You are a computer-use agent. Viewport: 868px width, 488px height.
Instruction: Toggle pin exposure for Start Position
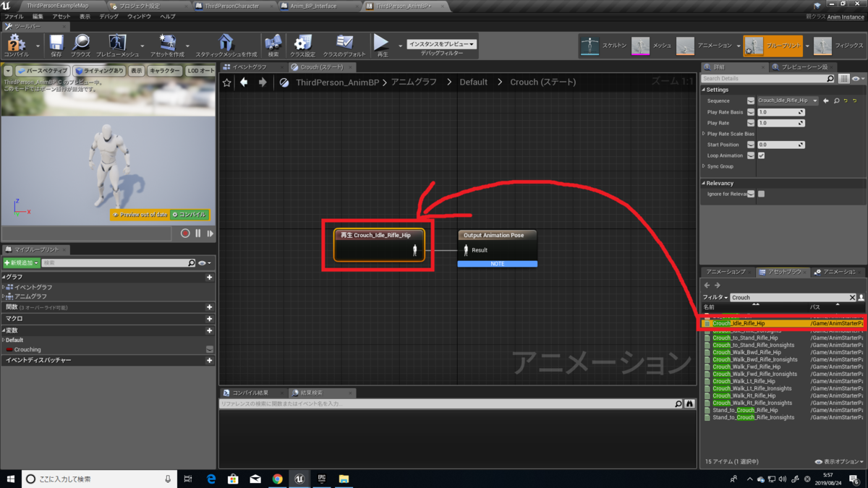(x=751, y=145)
